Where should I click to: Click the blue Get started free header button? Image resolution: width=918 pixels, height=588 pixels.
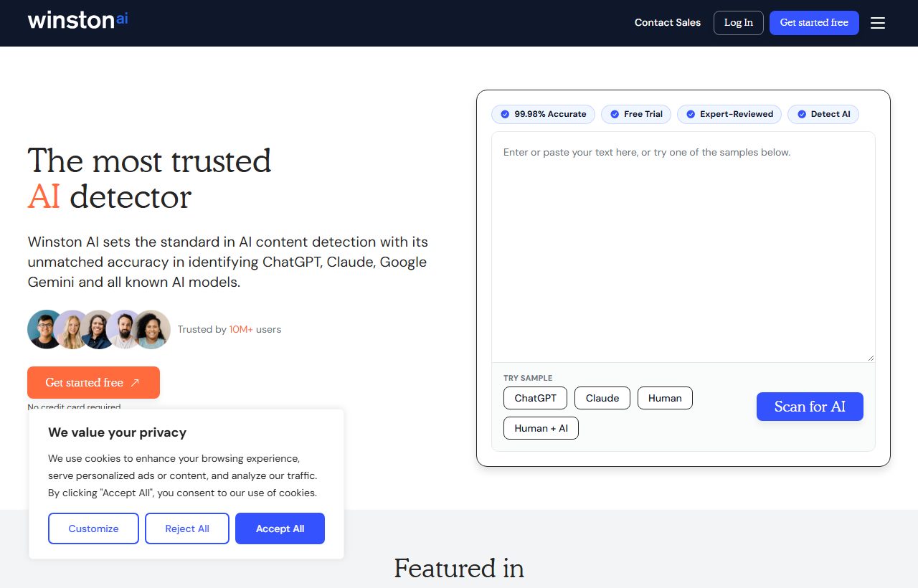(x=814, y=23)
